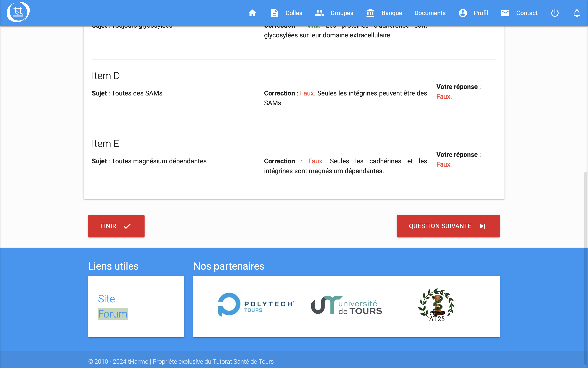Click the copyright tHarmo footer text
Viewport: 588px width, 368px height.
point(181,361)
